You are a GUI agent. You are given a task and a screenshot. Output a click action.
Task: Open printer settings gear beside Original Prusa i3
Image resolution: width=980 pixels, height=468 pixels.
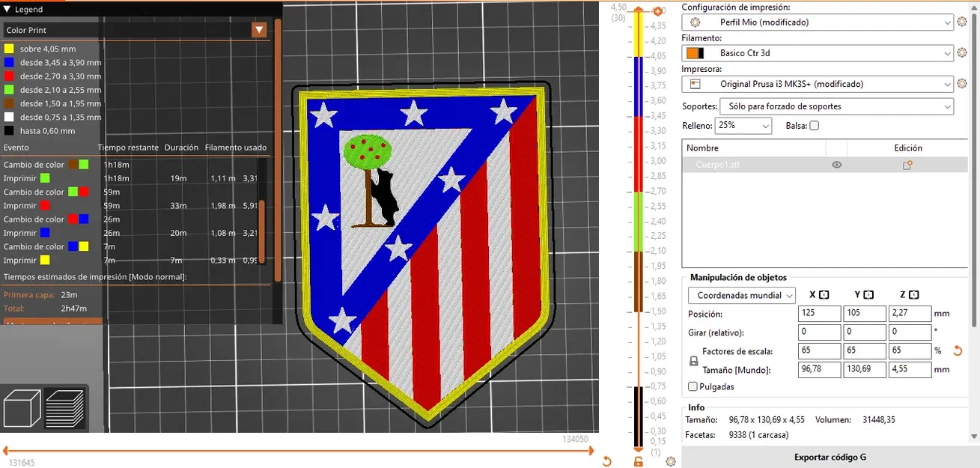(x=962, y=84)
